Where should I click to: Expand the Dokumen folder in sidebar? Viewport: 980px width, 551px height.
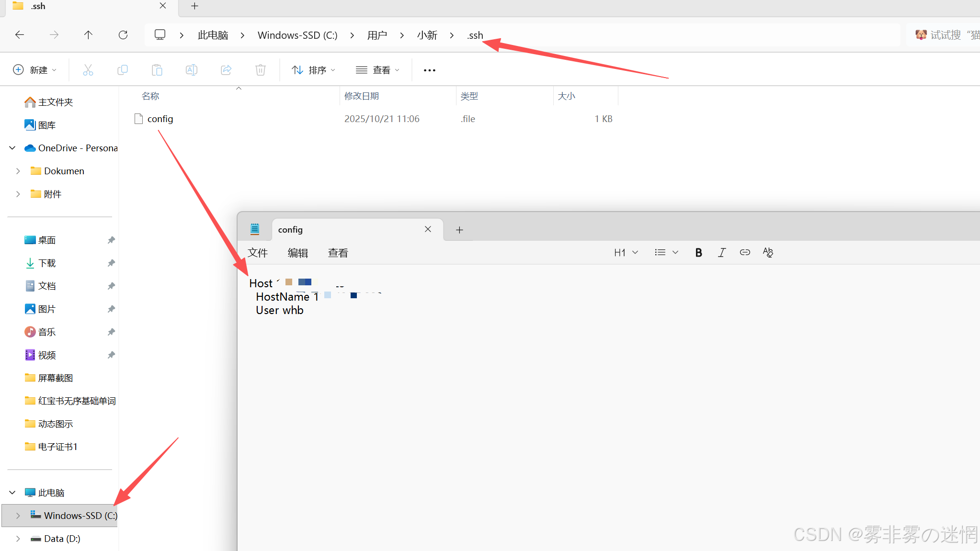pyautogui.click(x=18, y=171)
